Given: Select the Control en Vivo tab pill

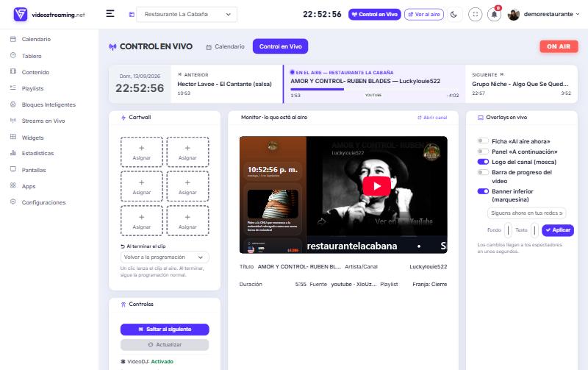Looking at the screenshot, I should coord(280,46).
